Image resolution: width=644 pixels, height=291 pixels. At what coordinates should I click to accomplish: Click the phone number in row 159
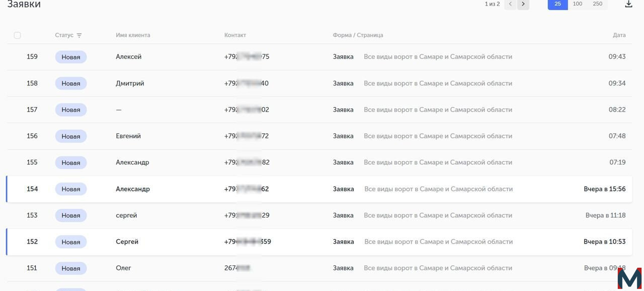click(247, 57)
